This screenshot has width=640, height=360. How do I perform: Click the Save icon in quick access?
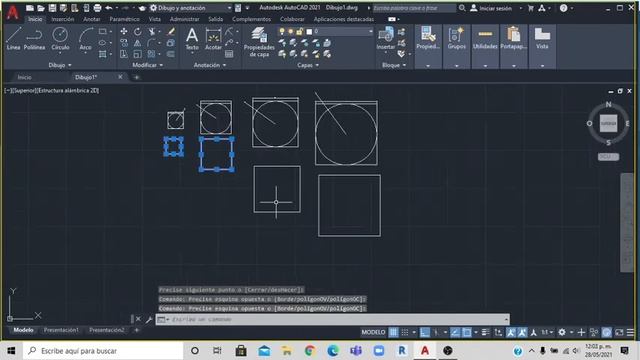(x=52, y=8)
